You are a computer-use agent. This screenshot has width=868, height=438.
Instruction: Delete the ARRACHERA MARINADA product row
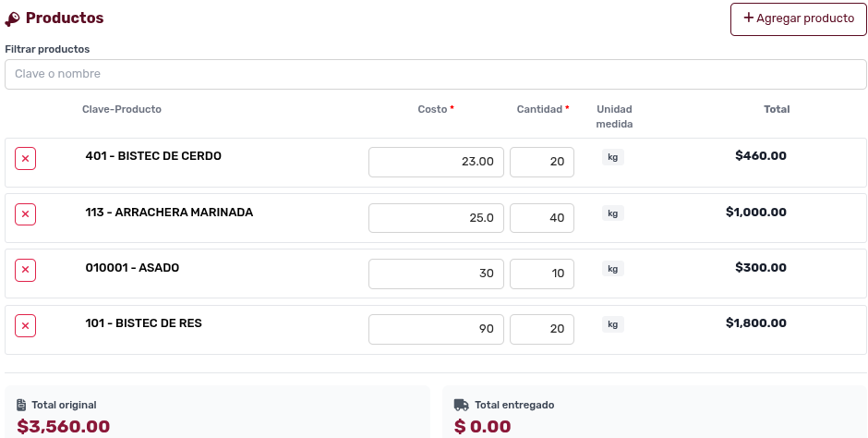(x=25, y=214)
